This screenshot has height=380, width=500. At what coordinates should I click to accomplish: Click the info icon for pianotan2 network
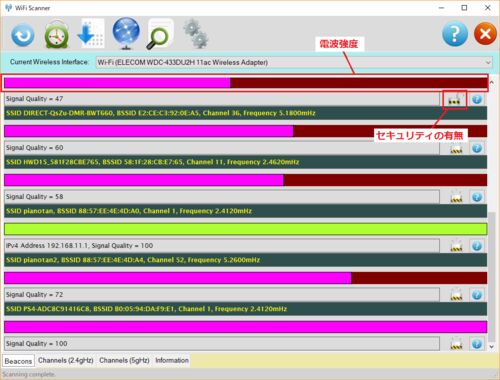pyautogui.click(x=477, y=246)
